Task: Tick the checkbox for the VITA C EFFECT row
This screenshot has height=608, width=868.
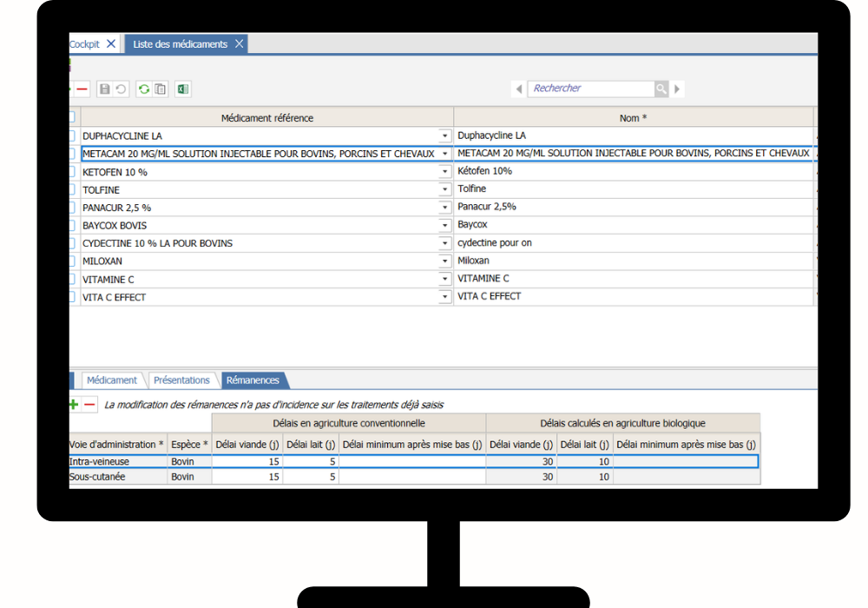Action: tap(72, 297)
